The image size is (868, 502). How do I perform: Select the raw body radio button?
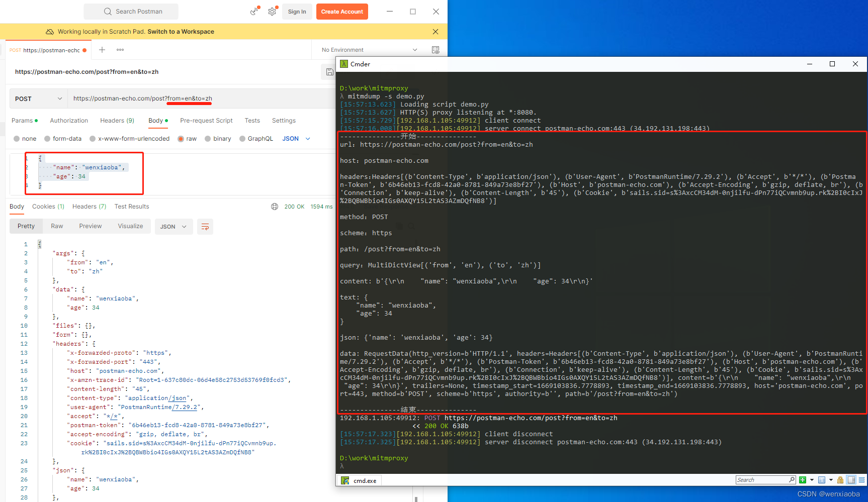[x=181, y=139]
